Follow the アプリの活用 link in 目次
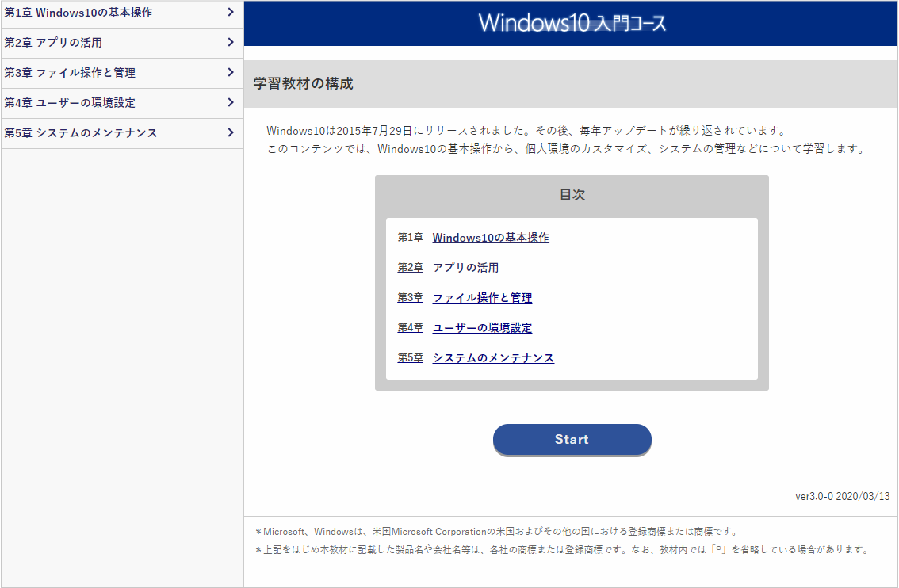The image size is (899, 588). (465, 268)
